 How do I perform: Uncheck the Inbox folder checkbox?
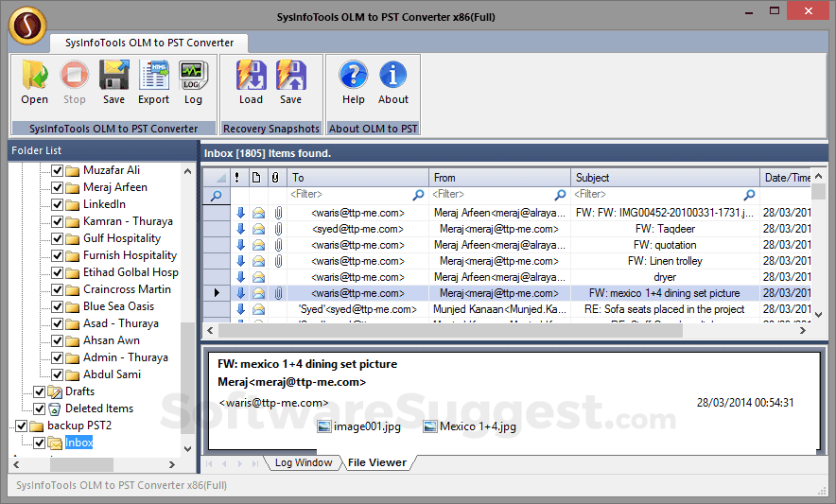pos(39,443)
